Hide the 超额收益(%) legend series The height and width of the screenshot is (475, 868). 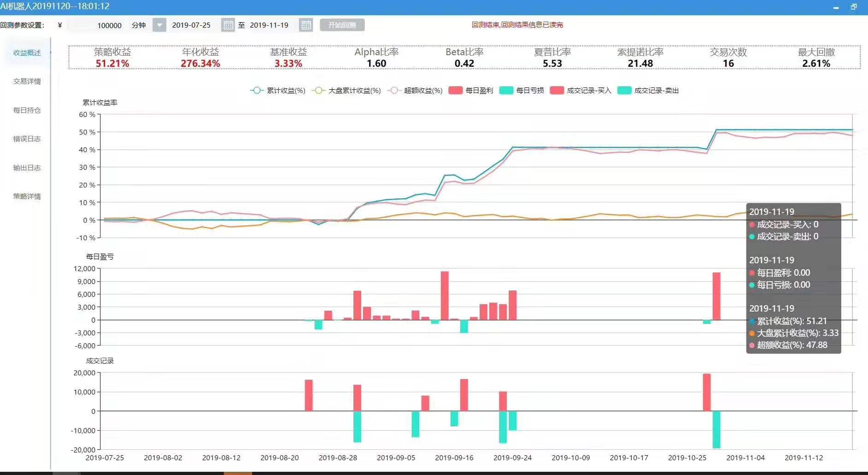[x=415, y=91]
